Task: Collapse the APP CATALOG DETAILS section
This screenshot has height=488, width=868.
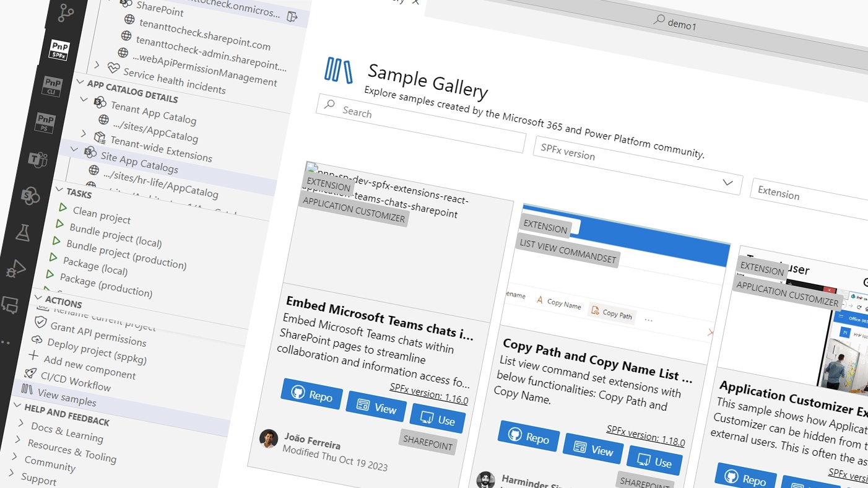Action: pyautogui.click(x=80, y=82)
